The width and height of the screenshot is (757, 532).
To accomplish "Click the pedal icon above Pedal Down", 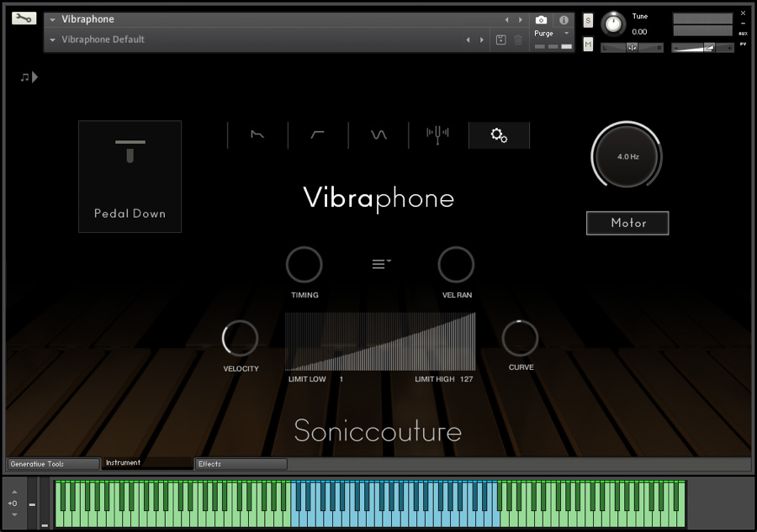I will click(x=130, y=151).
